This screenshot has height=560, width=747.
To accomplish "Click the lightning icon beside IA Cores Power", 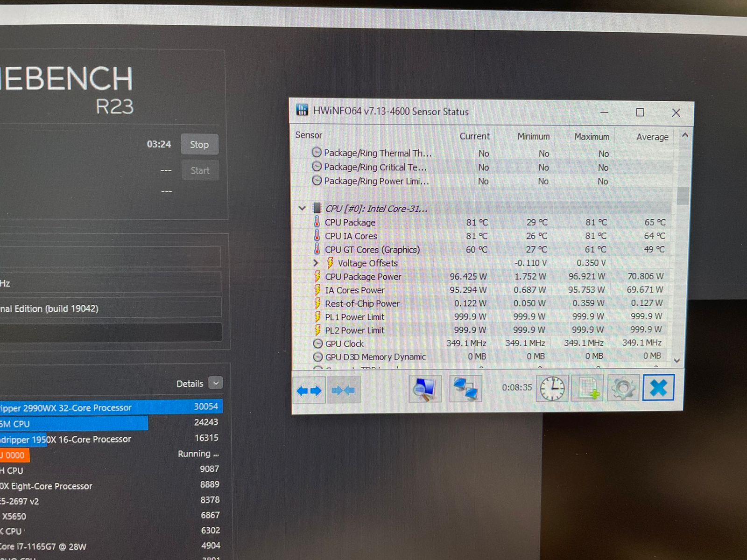I will pyautogui.click(x=317, y=289).
